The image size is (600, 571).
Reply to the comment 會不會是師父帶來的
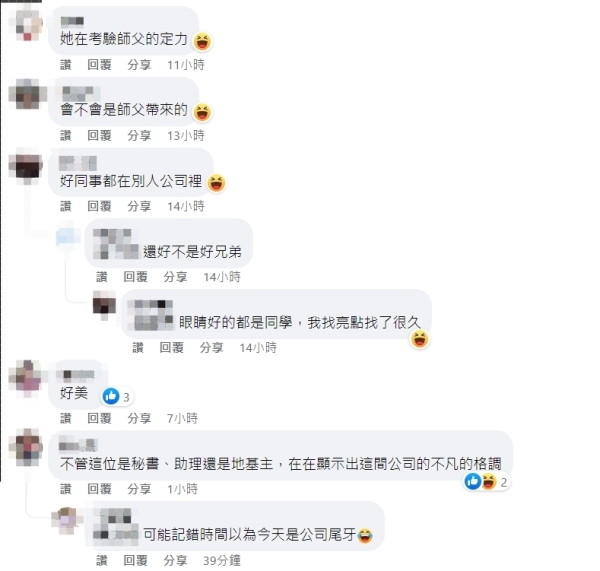tap(99, 135)
